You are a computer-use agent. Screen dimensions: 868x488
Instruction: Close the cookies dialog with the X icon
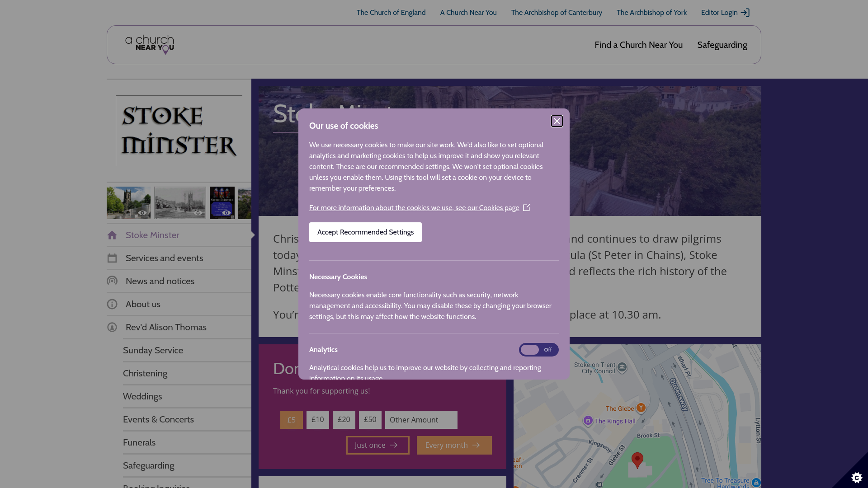pyautogui.click(x=557, y=121)
